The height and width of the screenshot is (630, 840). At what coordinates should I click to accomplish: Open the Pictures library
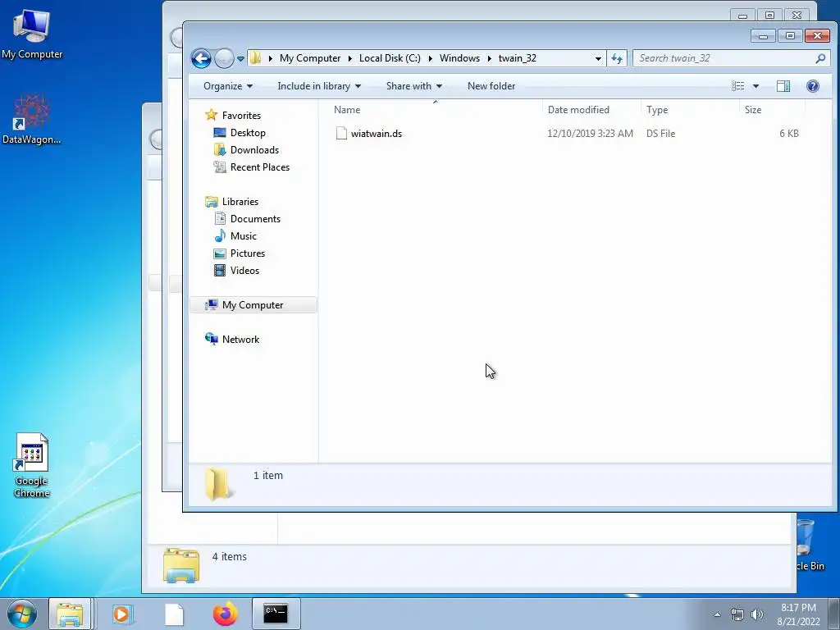[x=248, y=253]
